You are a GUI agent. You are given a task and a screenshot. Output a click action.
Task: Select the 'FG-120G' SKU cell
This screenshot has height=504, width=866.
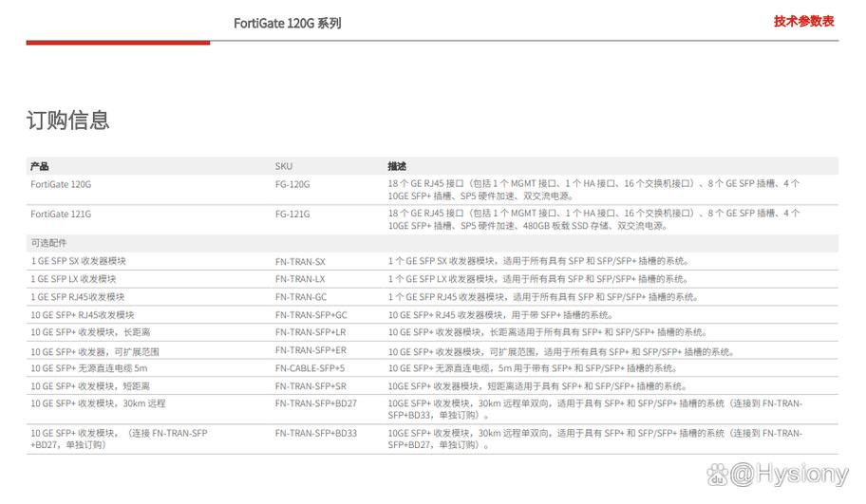click(x=292, y=184)
